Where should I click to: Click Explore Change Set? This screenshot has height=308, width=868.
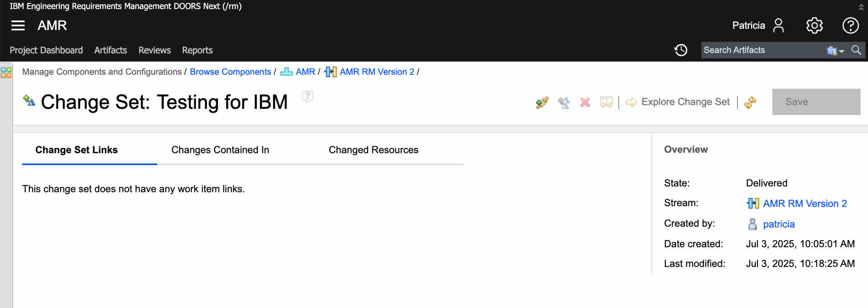685,102
